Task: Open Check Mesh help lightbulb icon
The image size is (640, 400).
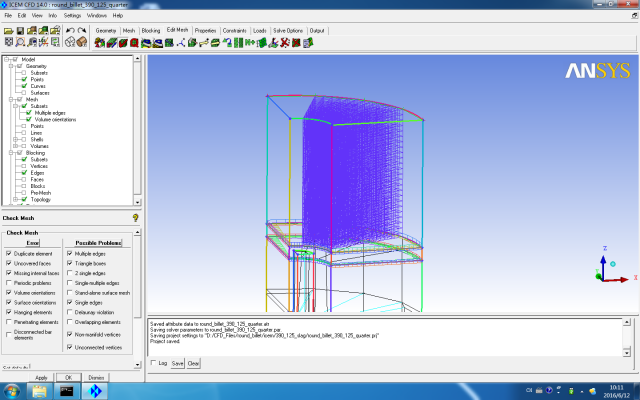Action: (x=135, y=217)
